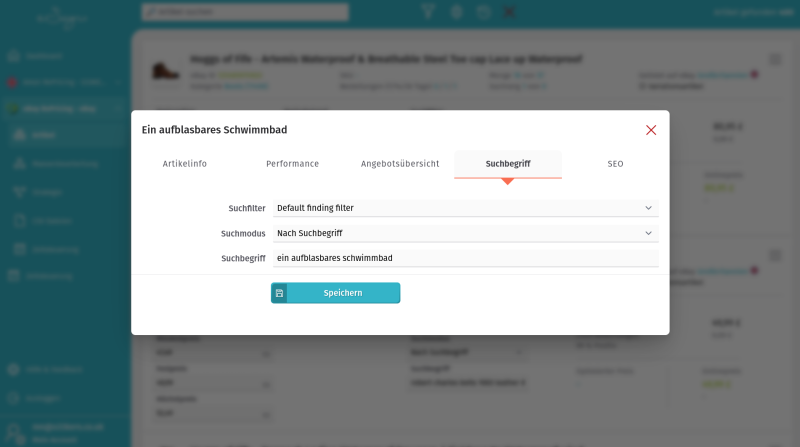Viewport: 800px width, 447px height.
Task: Switch to the Artikelinfo tab
Action: point(185,164)
